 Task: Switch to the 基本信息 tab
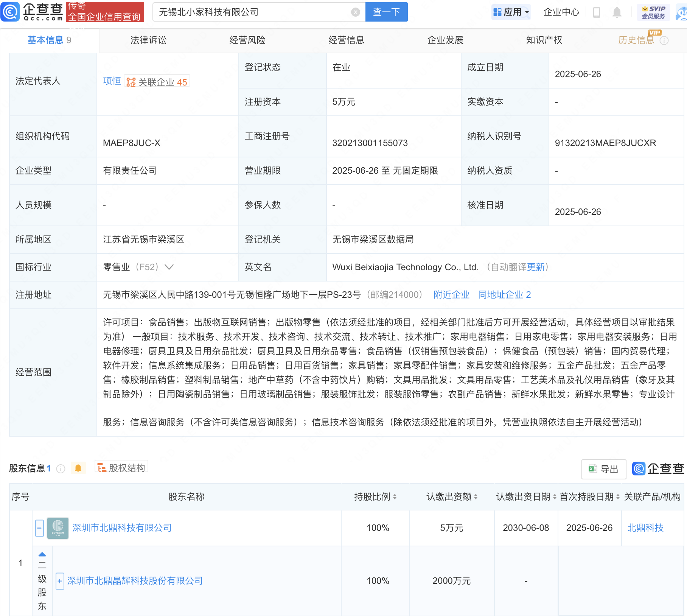[50, 40]
